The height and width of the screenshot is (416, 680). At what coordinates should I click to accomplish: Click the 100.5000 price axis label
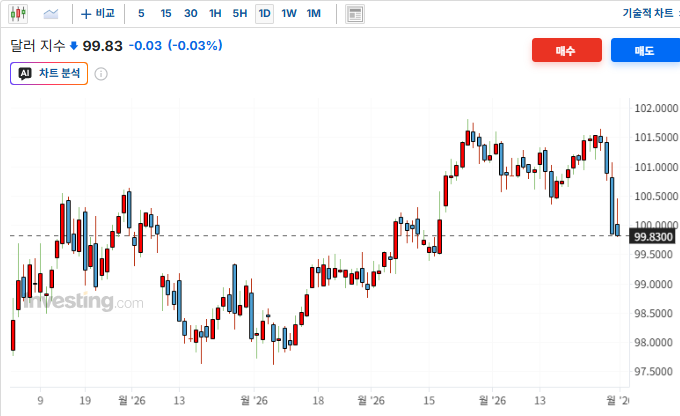(x=656, y=196)
